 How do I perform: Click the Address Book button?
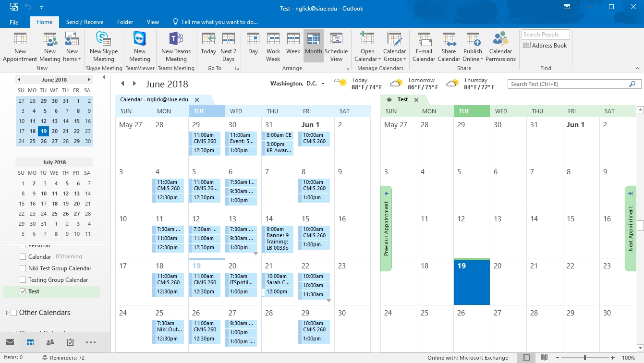click(x=545, y=46)
